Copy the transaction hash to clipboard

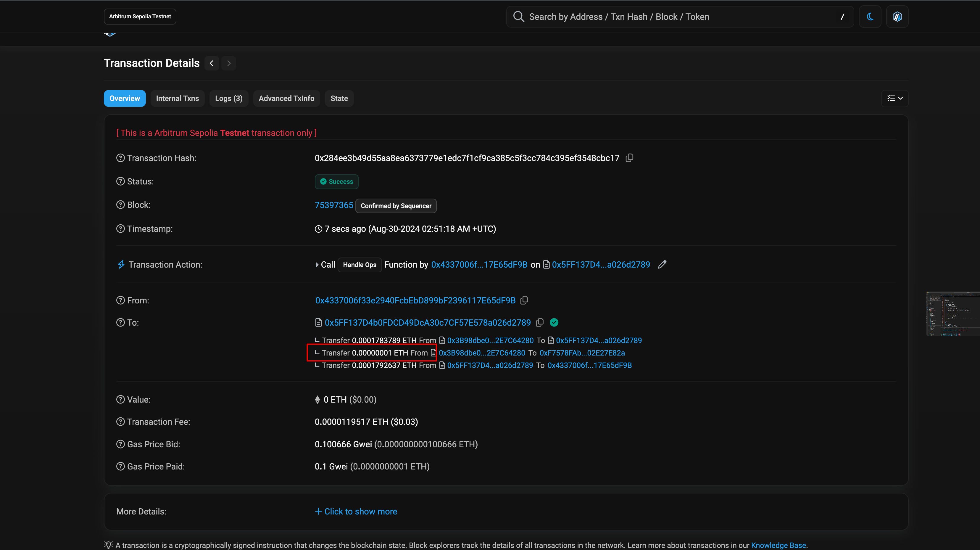630,158
